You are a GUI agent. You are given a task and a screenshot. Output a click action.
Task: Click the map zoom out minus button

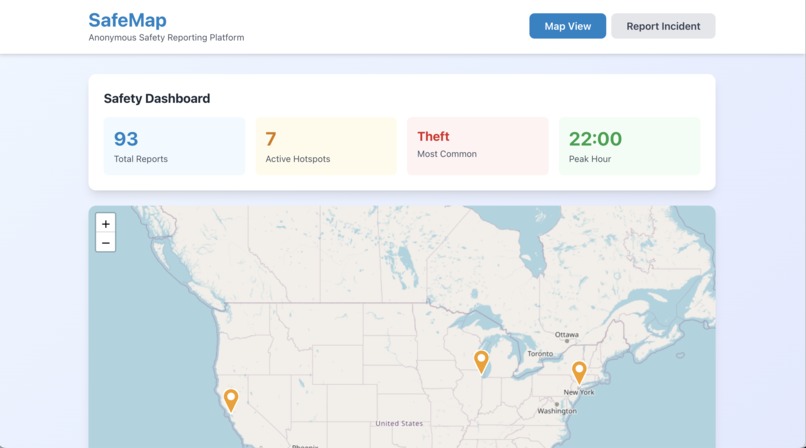[x=105, y=242]
